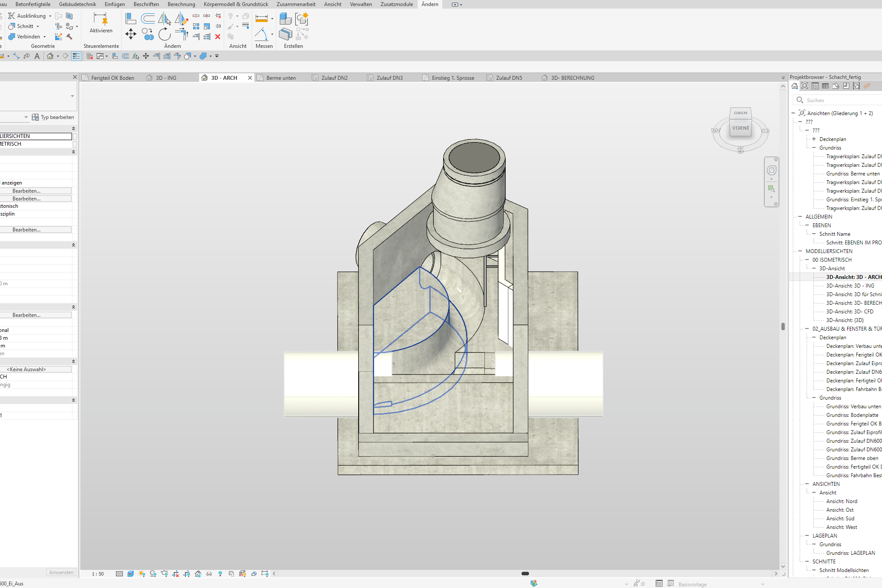882x588 pixels.
Task: Toggle crop view icon in view bar
Action: [x=175, y=574]
